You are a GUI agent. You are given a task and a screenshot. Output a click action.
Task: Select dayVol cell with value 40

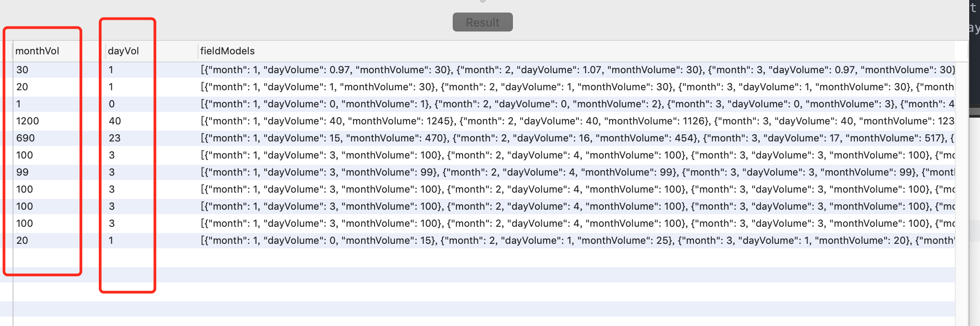(x=152, y=121)
